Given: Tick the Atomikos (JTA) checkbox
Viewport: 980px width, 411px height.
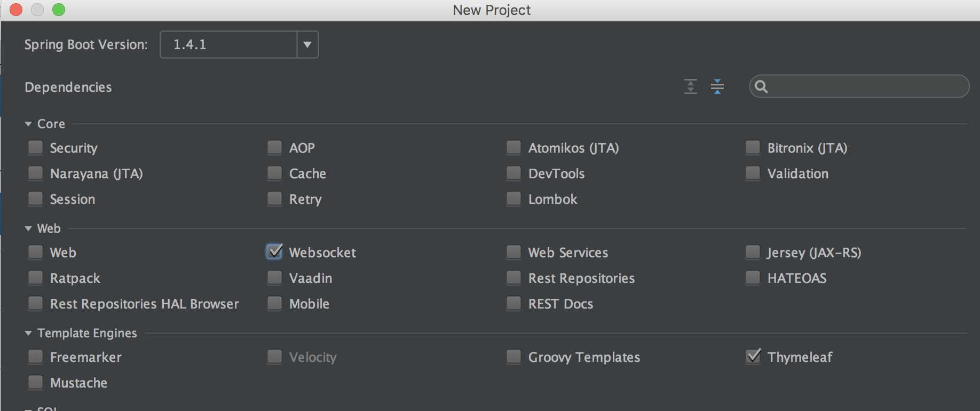Looking at the screenshot, I should tap(514, 147).
